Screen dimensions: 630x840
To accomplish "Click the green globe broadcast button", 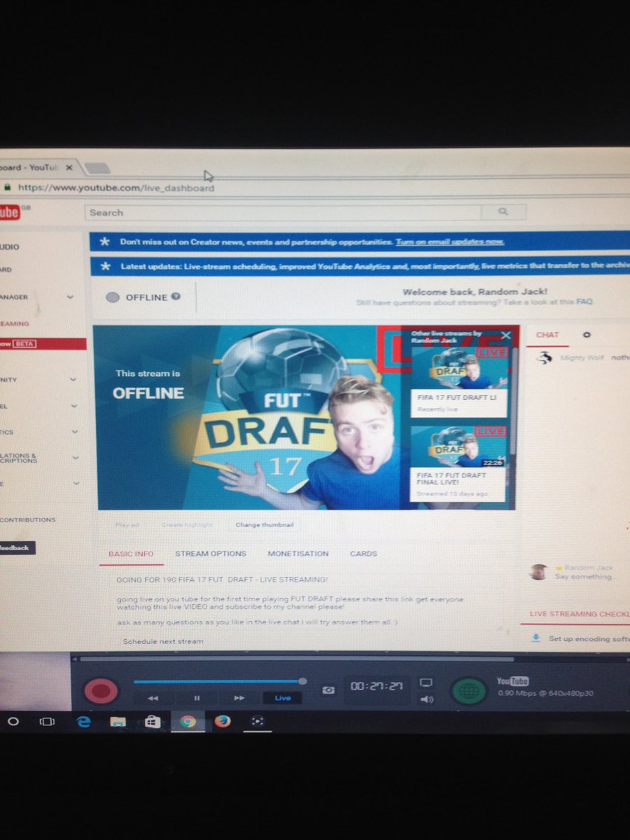I will [469, 691].
